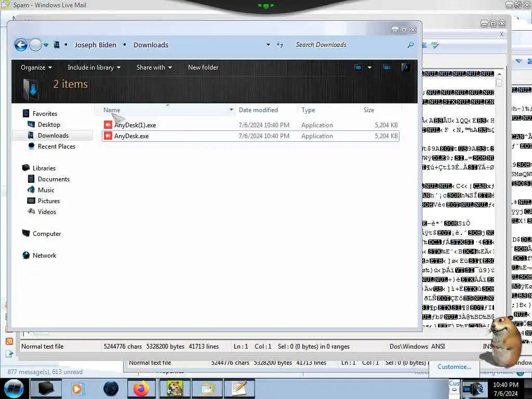Refresh the Downloads folder view
The width and height of the screenshot is (532, 399).
click(x=280, y=45)
